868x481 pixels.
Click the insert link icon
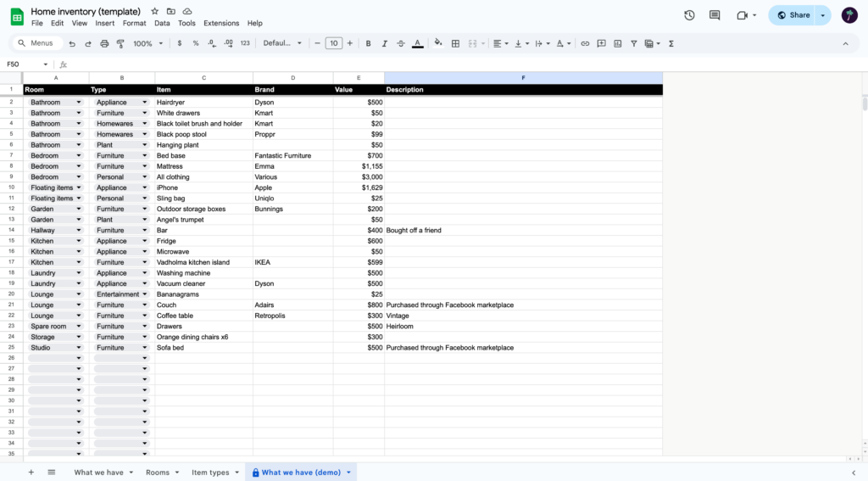coord(585,43)
